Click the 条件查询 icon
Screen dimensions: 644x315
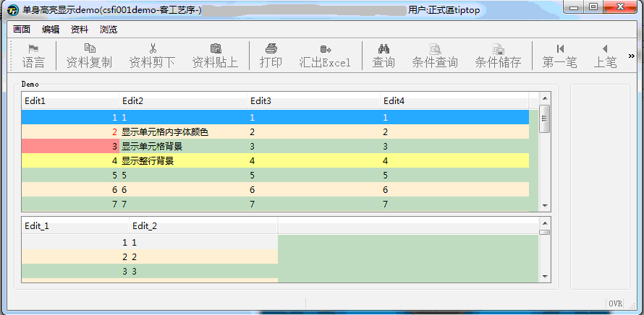pos(436,49)
